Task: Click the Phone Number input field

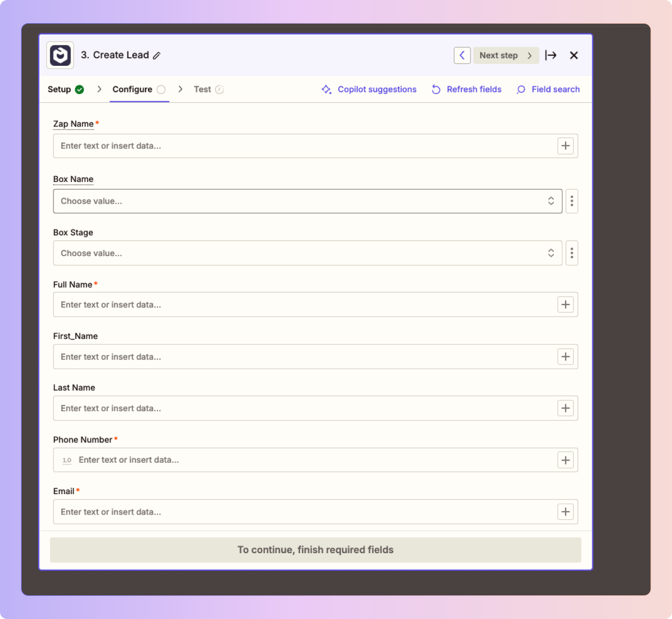Action: pyautogui.click(x=316, y=460)
